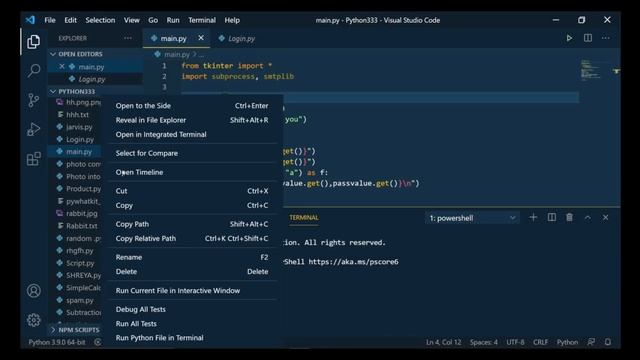Open the Run and Debug view icon
640x360 pixels.
click(33, 129)
